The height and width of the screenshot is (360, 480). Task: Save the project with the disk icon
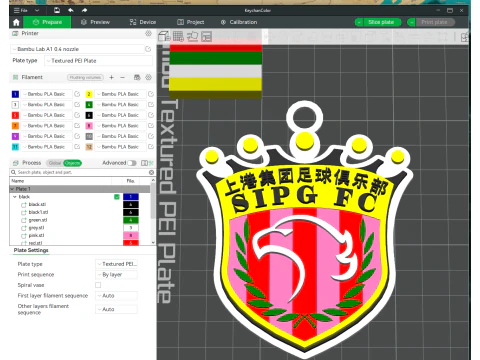[x=57, y=10]
